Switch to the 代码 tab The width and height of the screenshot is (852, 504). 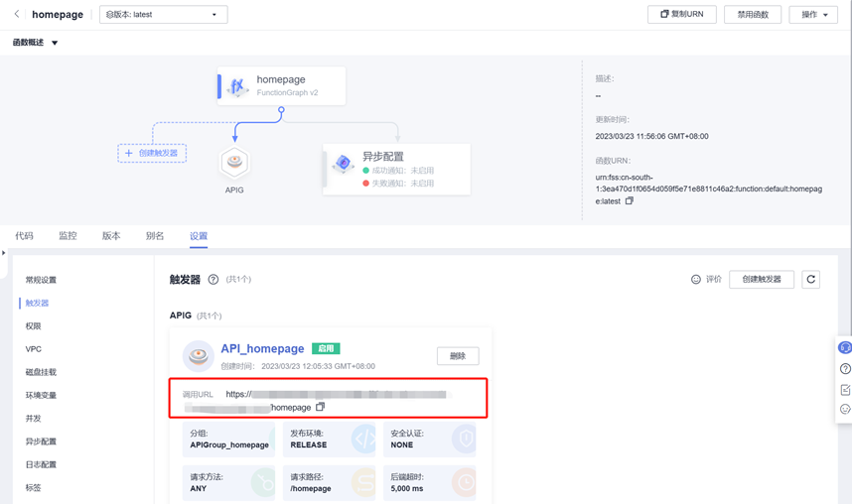[x=24, y=236]
